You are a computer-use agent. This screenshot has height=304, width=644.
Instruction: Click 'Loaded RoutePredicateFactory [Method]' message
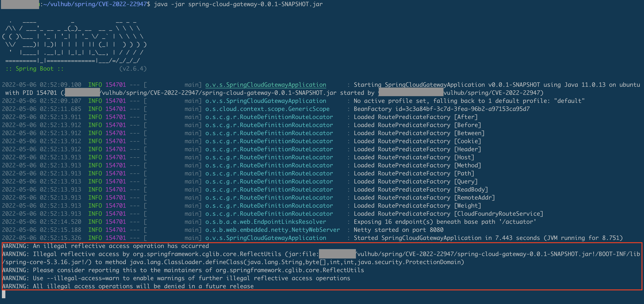[417, 165]
